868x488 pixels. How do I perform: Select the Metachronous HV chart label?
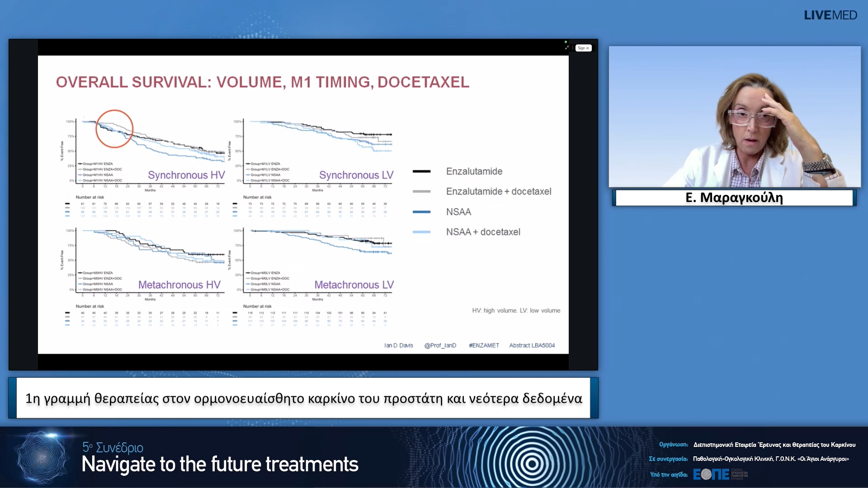179,285
